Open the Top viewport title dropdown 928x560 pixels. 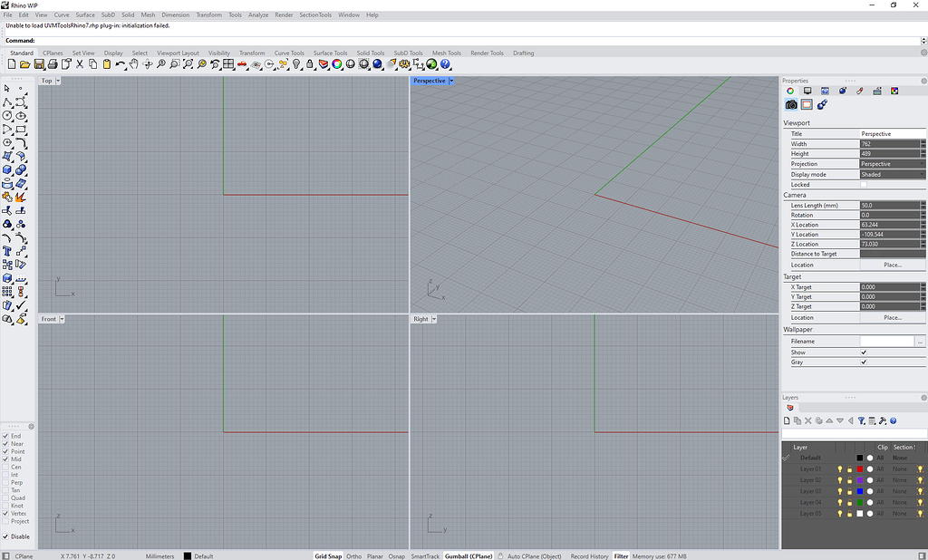pyautogui.click(x=56, y=81)
